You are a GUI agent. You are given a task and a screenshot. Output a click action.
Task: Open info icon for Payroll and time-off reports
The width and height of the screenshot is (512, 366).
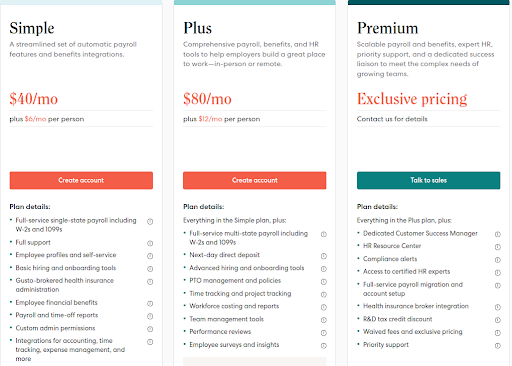[150, 316]
